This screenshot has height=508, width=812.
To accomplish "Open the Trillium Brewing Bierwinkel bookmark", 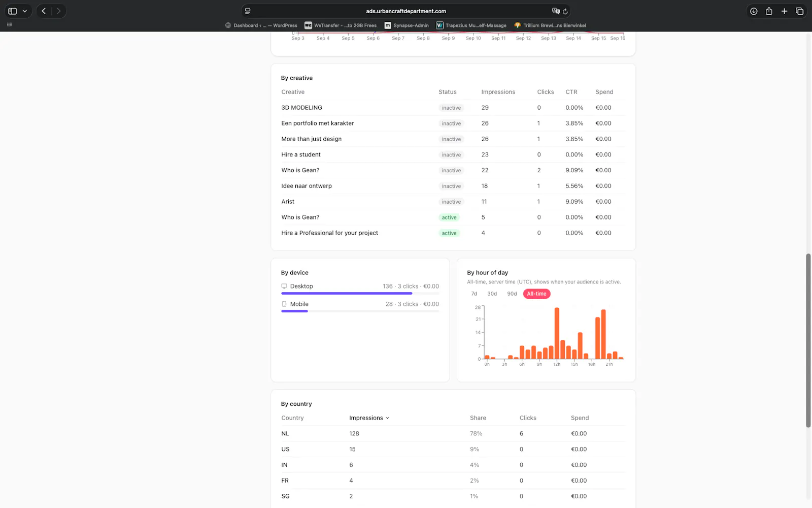I will 550,25.
